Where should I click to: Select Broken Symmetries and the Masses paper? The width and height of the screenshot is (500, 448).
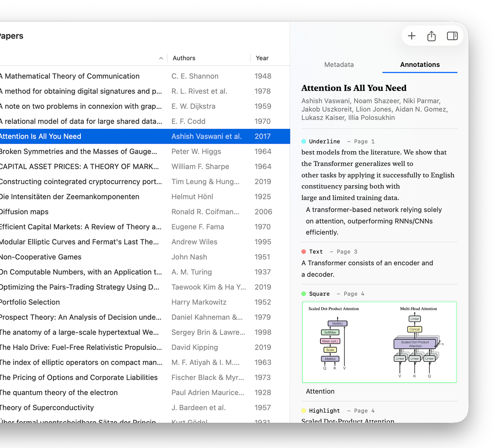coord(145,151)
